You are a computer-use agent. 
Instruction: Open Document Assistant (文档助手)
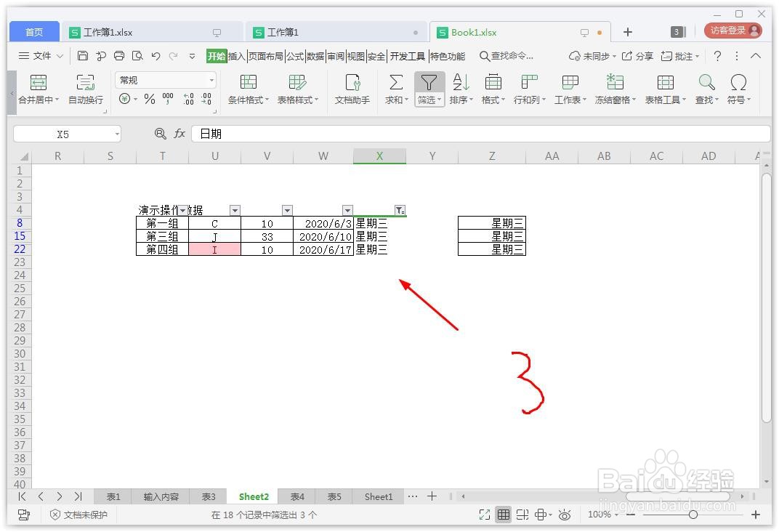click(x=352, y=89)
